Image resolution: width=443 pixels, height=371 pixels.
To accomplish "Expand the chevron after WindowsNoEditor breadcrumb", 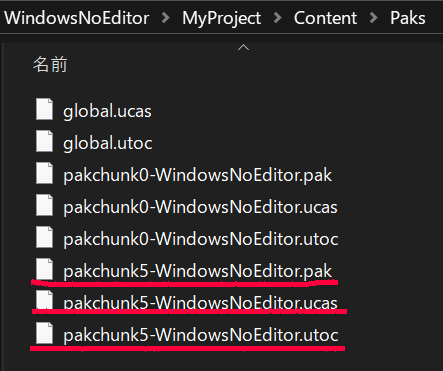I will 165,18.
